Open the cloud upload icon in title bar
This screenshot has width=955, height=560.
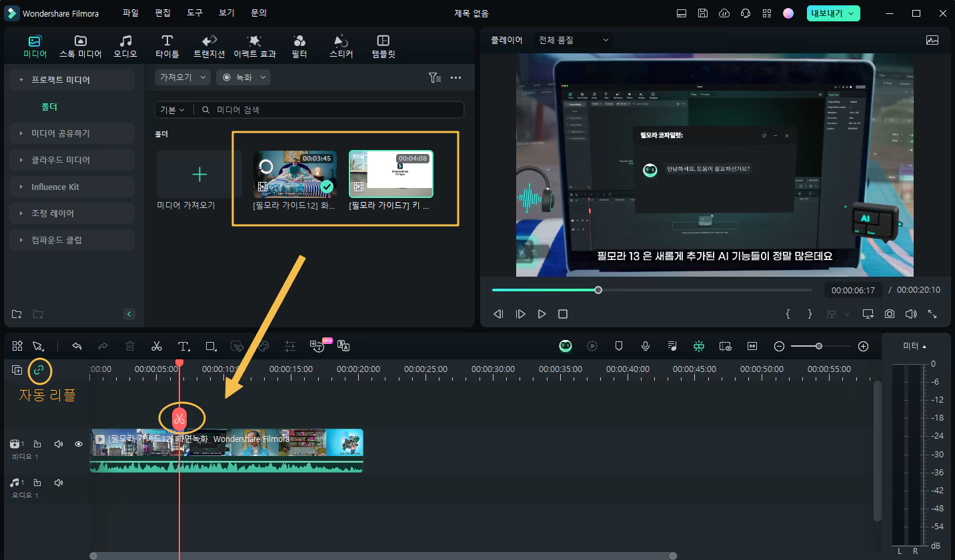tap(725, 13)
